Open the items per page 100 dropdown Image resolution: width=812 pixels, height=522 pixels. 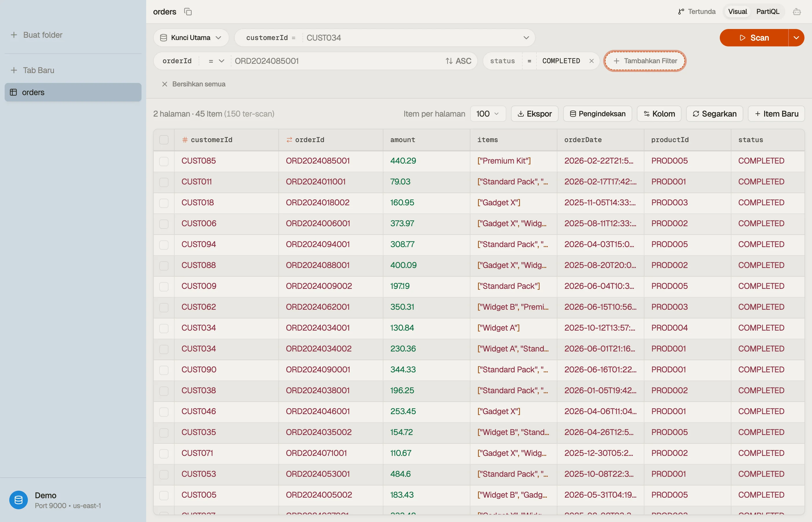(x=488, y=114)
